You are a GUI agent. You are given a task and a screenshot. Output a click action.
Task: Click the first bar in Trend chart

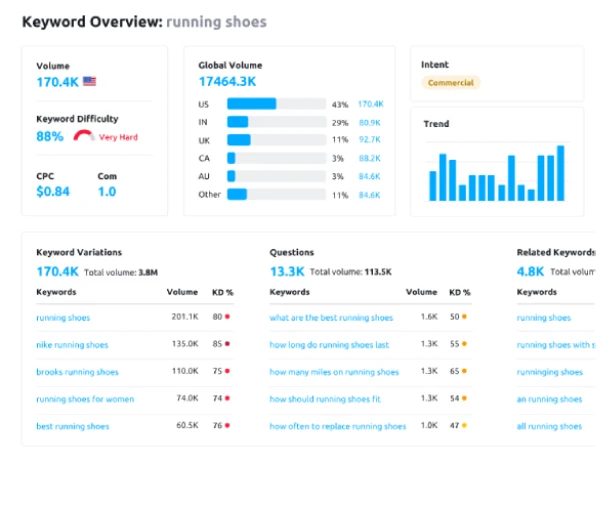(x=433, y=186)
